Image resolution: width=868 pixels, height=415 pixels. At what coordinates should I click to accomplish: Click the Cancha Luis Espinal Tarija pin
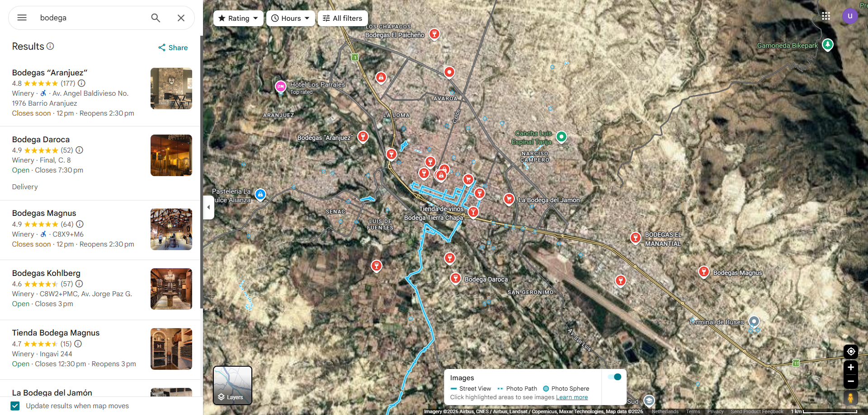[561, 136]
